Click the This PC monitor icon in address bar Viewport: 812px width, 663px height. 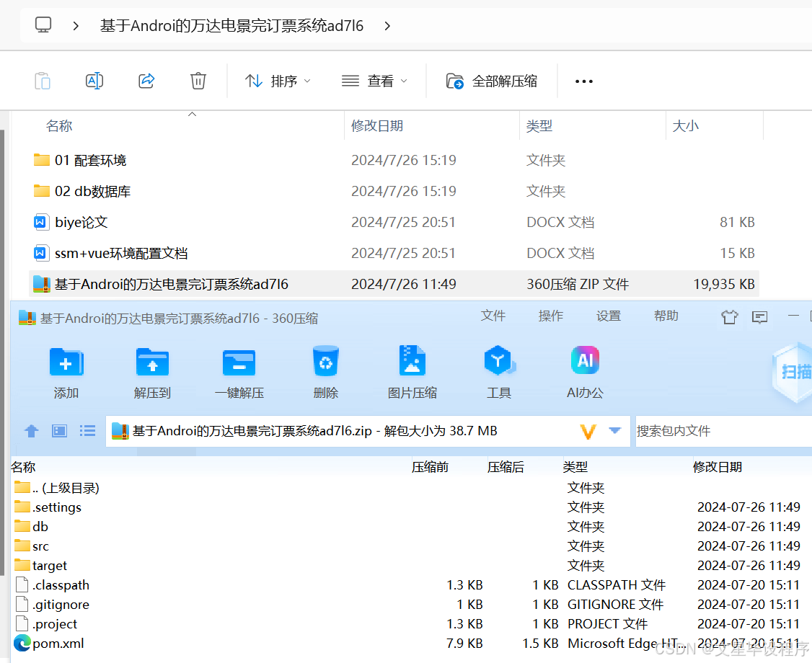pyautogui.click(x=43, y=25)
